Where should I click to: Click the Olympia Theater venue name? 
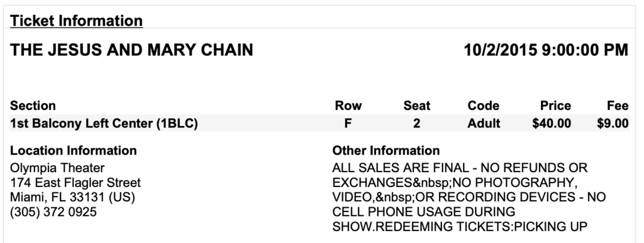coord(57,168)
